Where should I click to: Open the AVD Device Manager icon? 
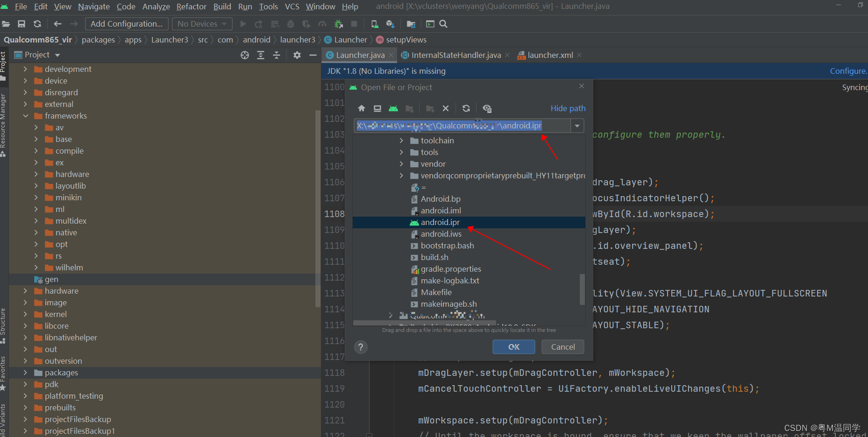[x=375, y=24]
